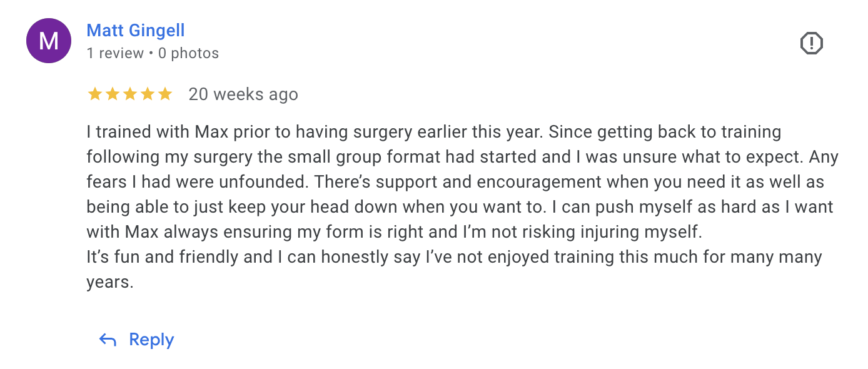This screenshot has width=868, height=369.
Task: Click the "1 review" count text
Action: pyautogui.click(x=115, y=53)
